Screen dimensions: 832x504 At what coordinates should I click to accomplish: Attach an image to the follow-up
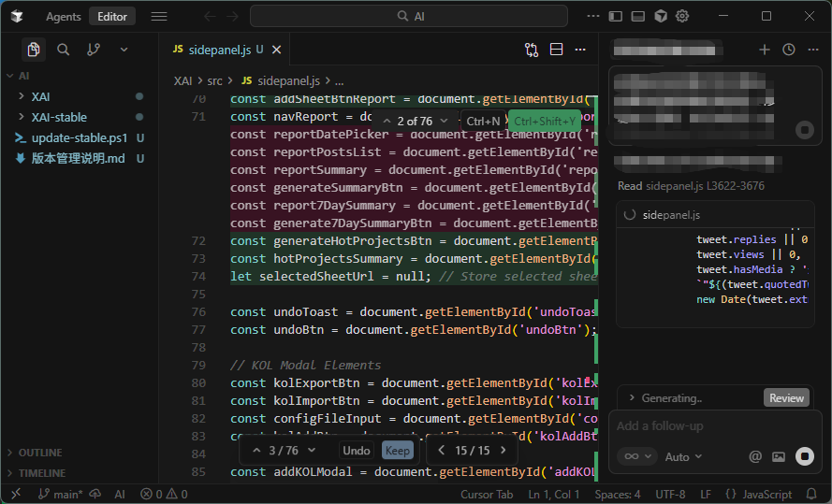click(x=779, y=456)
